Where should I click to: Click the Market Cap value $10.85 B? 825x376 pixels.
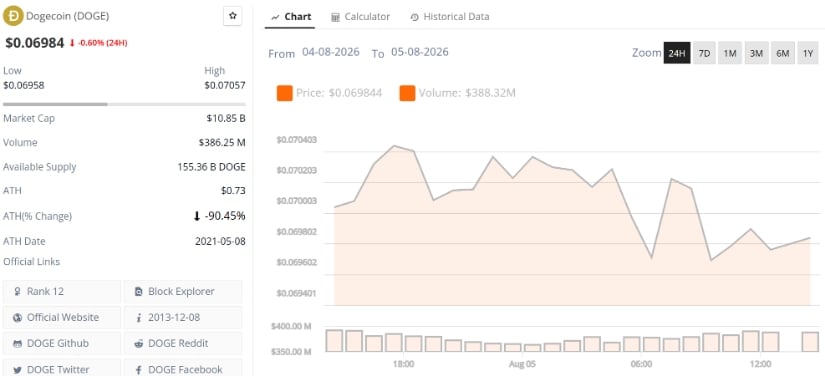coord(226,118)
